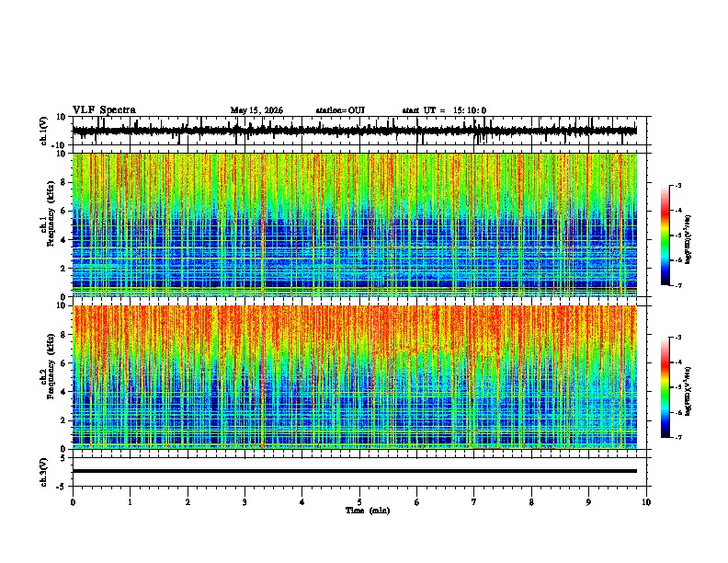This screenshot has width=728, height=563.
Task: Click the VLF Spectra title text
Action: coord(104,110)
